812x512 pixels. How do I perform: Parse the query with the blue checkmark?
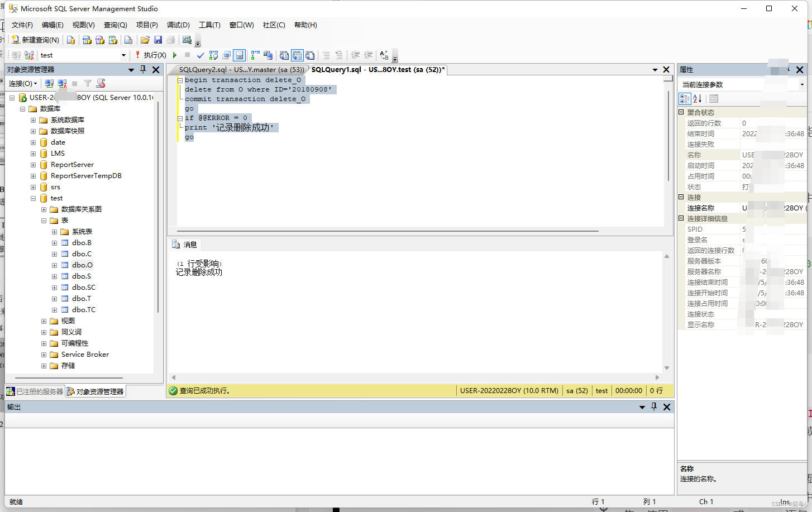200,55
